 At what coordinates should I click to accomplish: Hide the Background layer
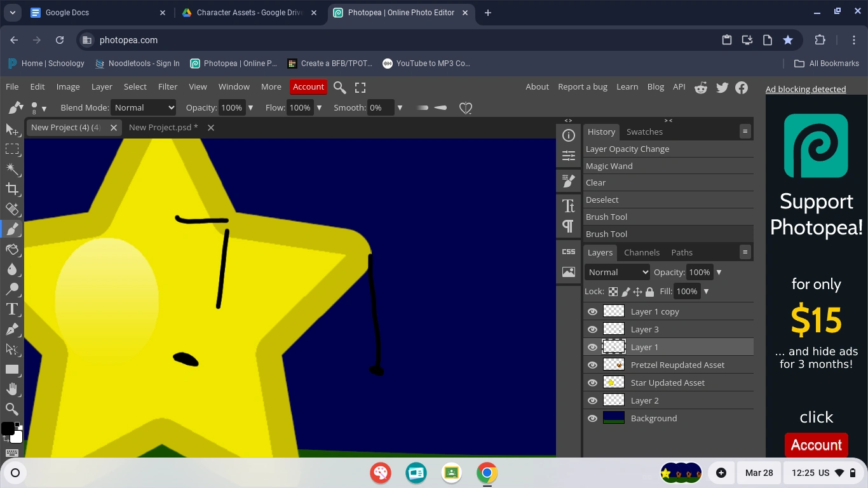(592, 418)
